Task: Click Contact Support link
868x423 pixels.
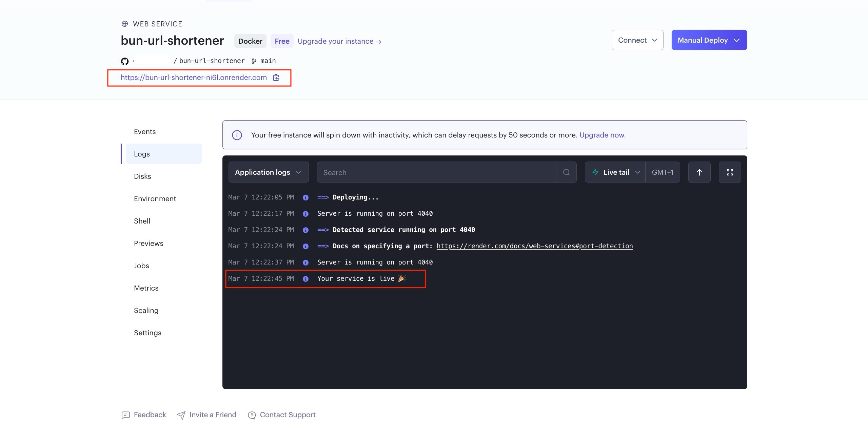Action: pos(288,415)
